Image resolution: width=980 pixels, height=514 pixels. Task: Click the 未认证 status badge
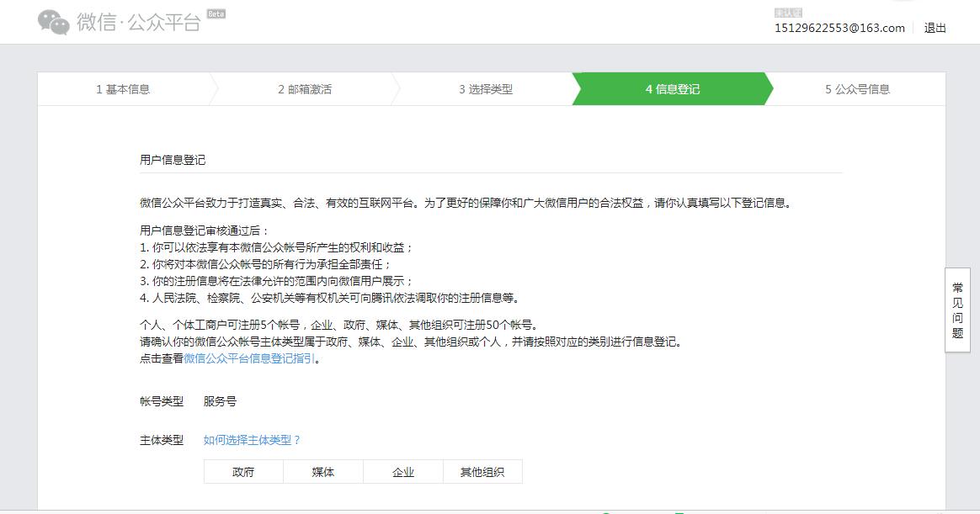(x=787, y=11)
